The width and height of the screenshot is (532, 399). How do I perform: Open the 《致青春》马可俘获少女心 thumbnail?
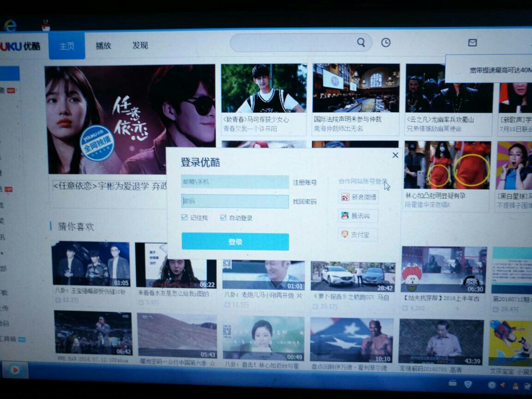click(264, 88)
